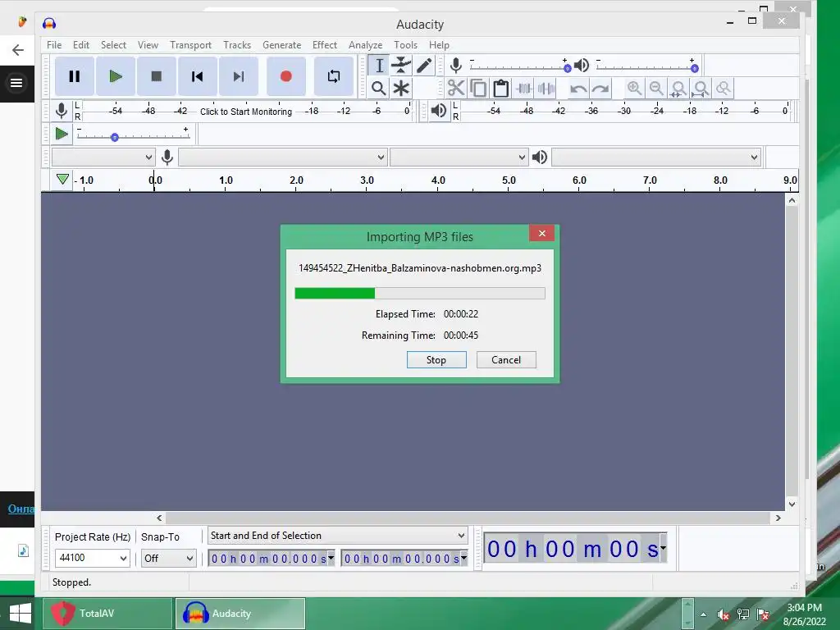This screenshot has width=840, height=630.
Task: Click the timeline green playhead triangle
Action: (62, 179)
